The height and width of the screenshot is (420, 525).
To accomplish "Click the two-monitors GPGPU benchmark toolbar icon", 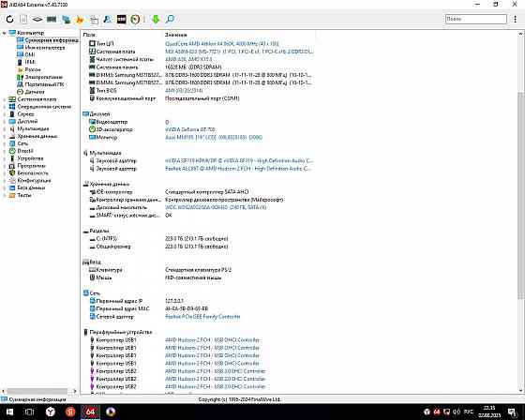I will click(x=66, y=19).
